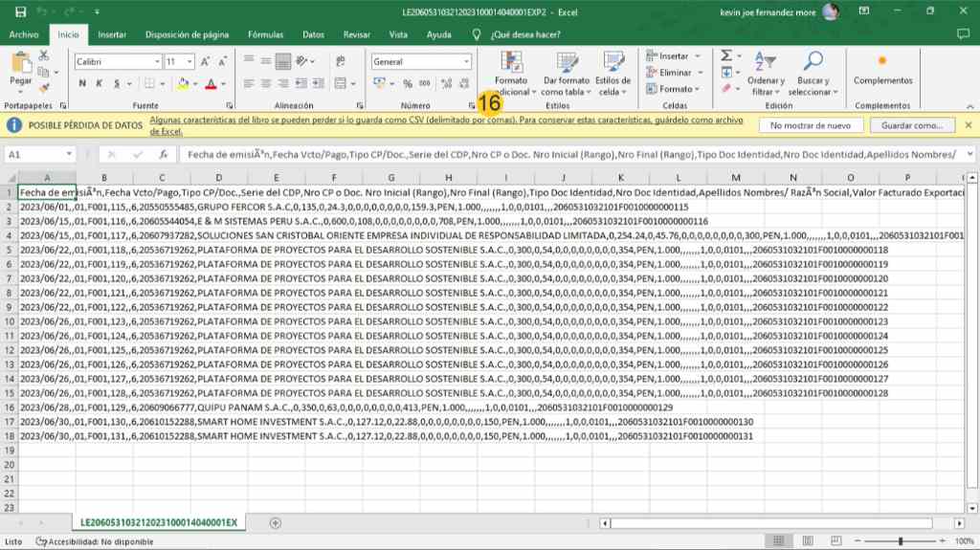The image size is (980, 550).
Task: Click the Pegar (paste) icon
Action: (20, 65)
